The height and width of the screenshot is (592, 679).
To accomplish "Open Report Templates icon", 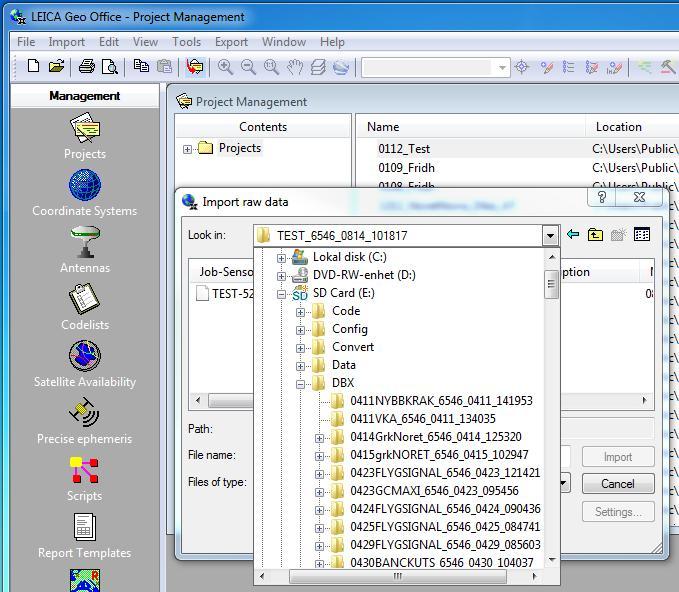I will (x=85, y=527).
